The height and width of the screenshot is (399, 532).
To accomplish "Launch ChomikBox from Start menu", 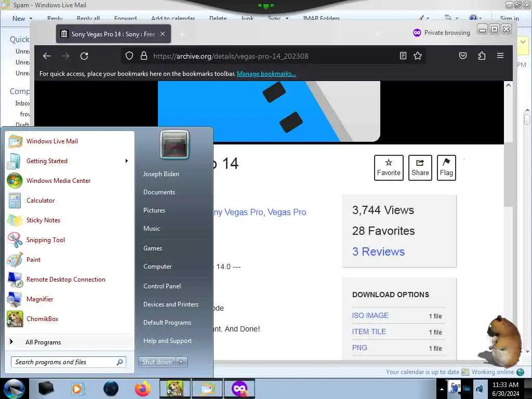I will tap(70, 319).
